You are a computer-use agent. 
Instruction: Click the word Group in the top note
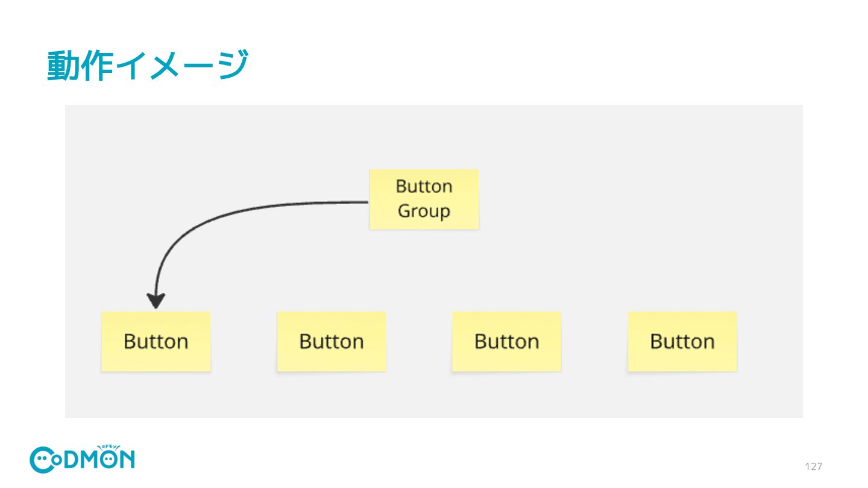[x=424, y=211]
